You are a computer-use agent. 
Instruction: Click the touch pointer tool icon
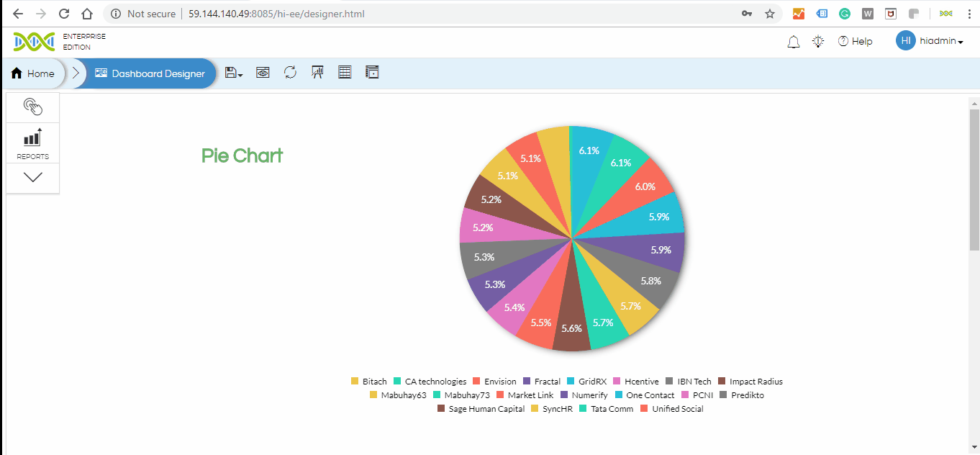(33, 107)
